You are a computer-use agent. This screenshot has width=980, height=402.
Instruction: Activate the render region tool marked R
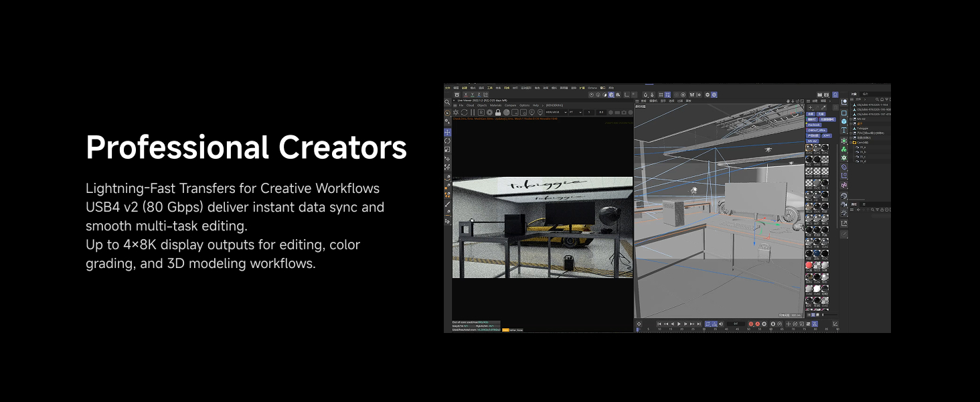point(481,113)
